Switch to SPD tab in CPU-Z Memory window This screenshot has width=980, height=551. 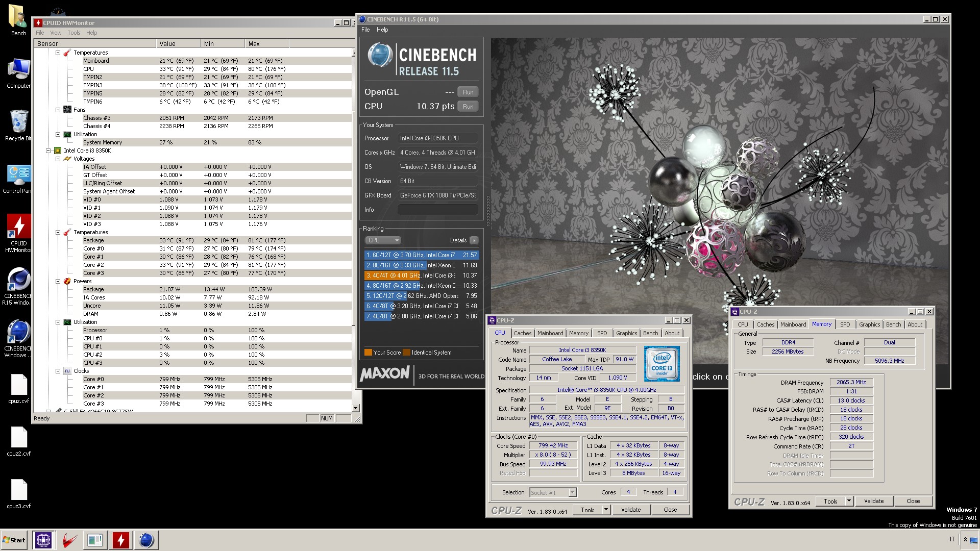[x=845, y=324]
